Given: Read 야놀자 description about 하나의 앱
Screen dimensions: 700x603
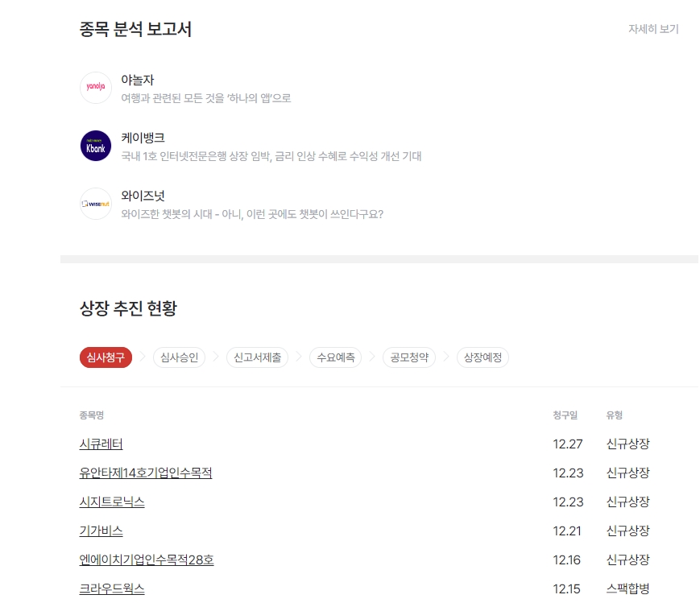Looking at the screenshot, I should click(205, 98).
